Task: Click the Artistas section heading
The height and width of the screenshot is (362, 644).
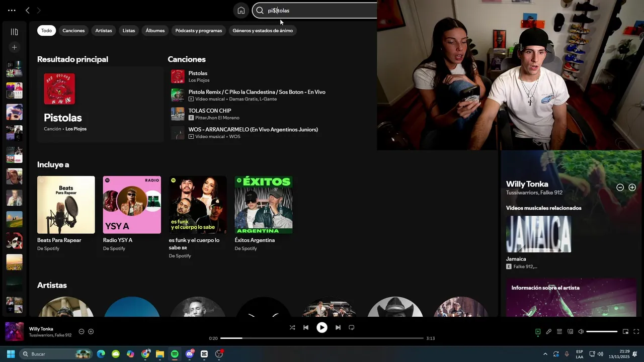Action: pyautogui.click(x=52, y=285)
